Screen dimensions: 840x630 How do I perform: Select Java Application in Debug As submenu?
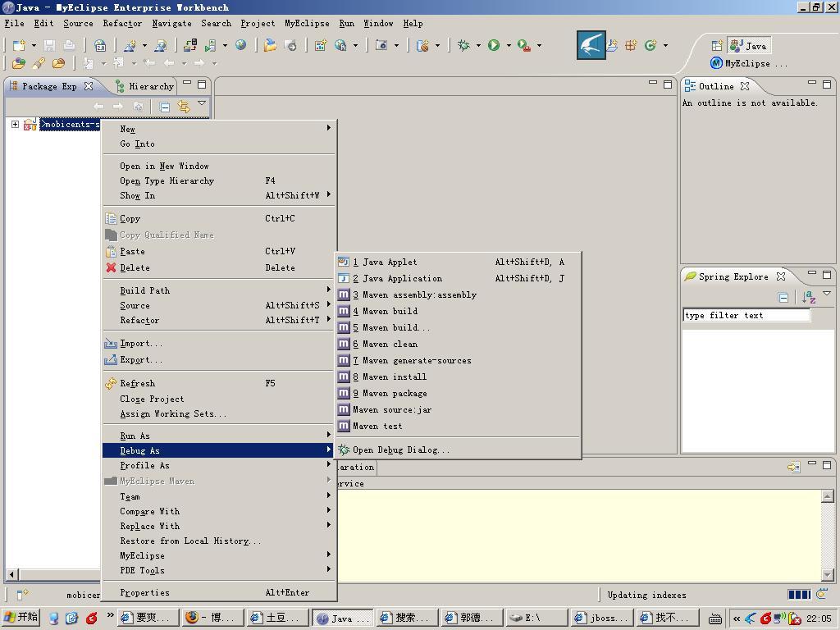click(398, 278)
